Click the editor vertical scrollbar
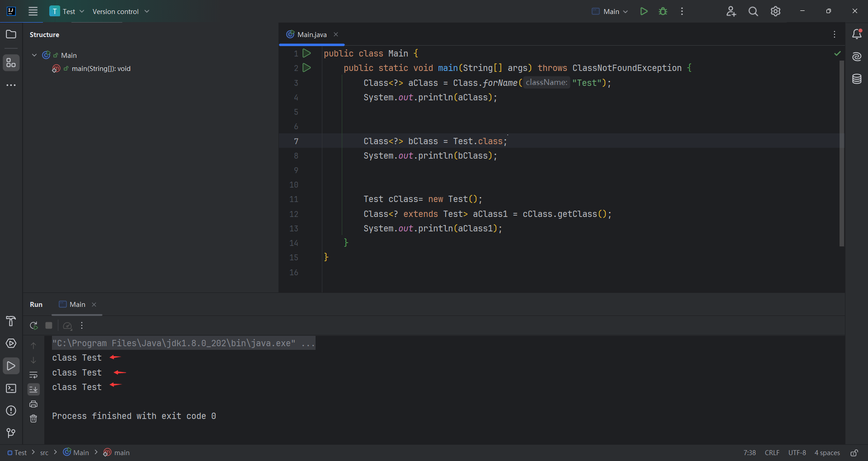 841,154
